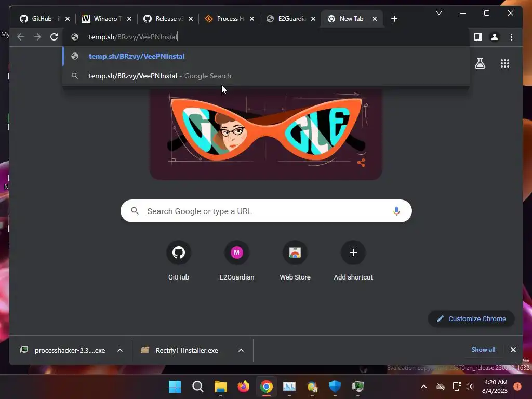Image resolution: width=532 pixels, height=399 pixels.
Task: Open the notification badge in the tray
Action: click(517, 386)
